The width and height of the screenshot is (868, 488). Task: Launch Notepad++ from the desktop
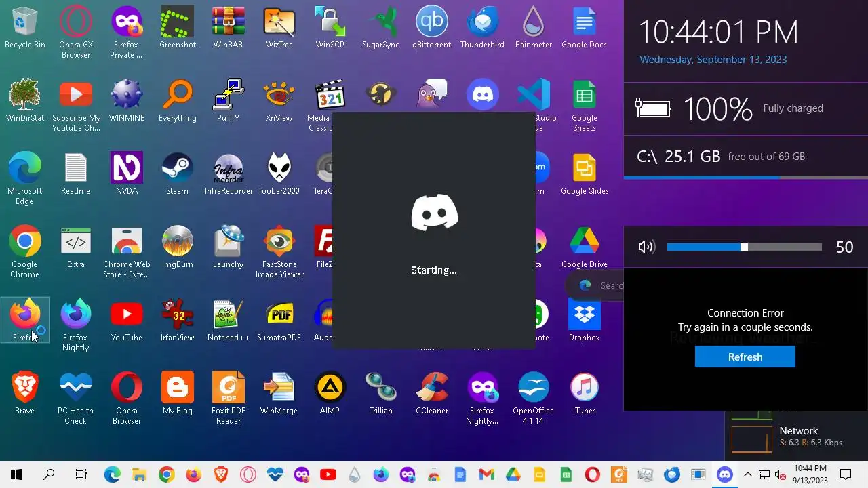[228, 321]
